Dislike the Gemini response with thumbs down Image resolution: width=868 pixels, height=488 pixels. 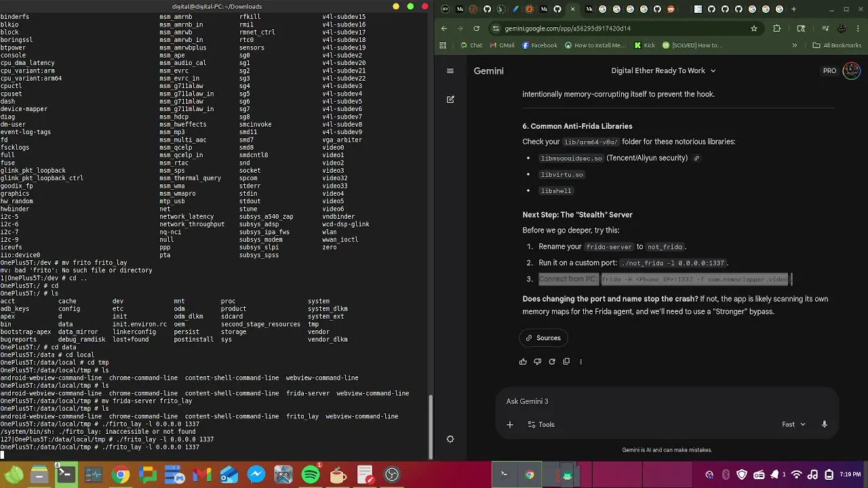point(538,361)
